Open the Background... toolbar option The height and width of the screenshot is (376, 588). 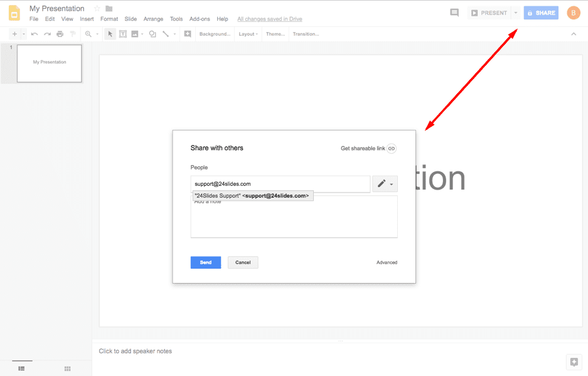215,34
